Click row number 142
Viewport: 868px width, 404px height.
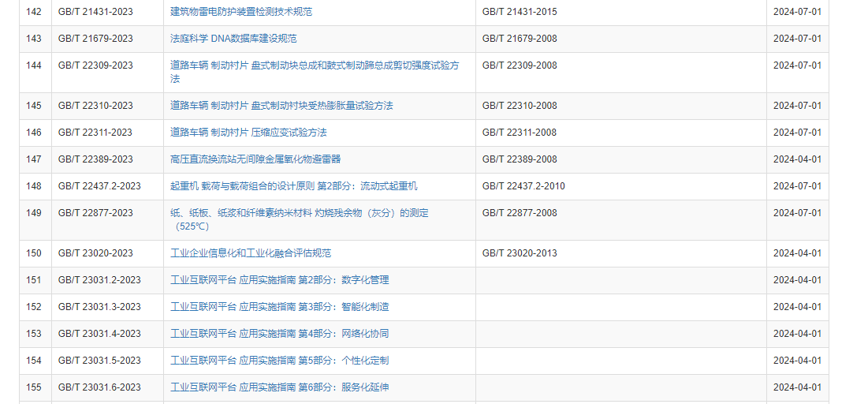34,12
